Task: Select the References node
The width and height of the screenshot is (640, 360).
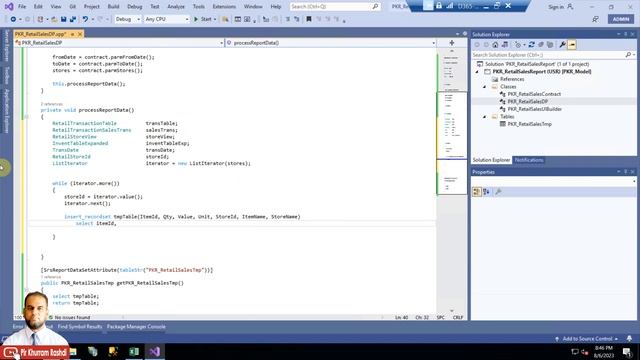Action: tap(512, 79)
